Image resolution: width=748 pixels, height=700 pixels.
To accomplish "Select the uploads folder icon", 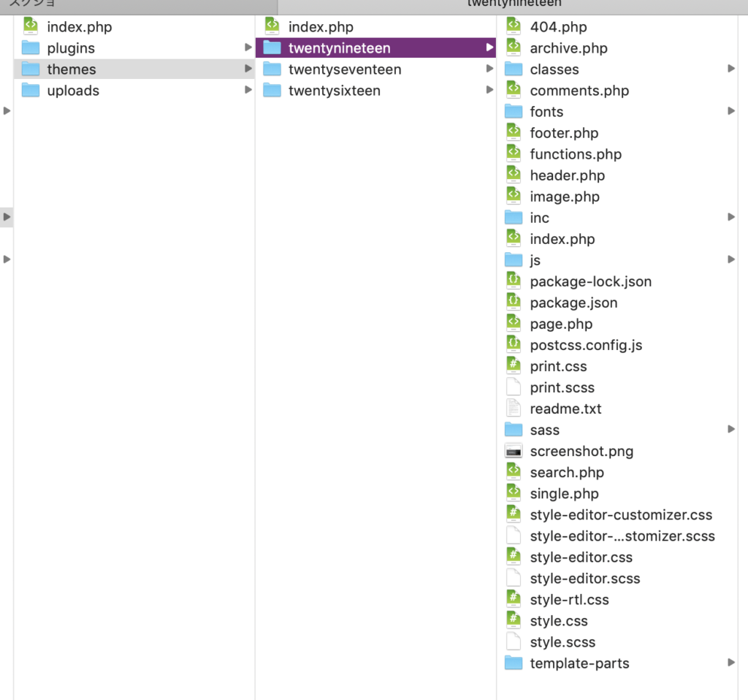I will tap(31, 90).
